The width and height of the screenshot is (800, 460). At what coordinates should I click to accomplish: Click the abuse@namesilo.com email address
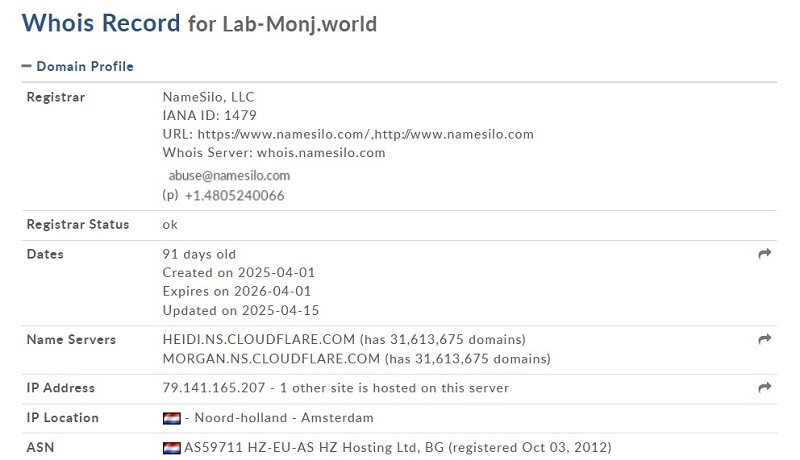pyautogui.click(x=229, y=175)
